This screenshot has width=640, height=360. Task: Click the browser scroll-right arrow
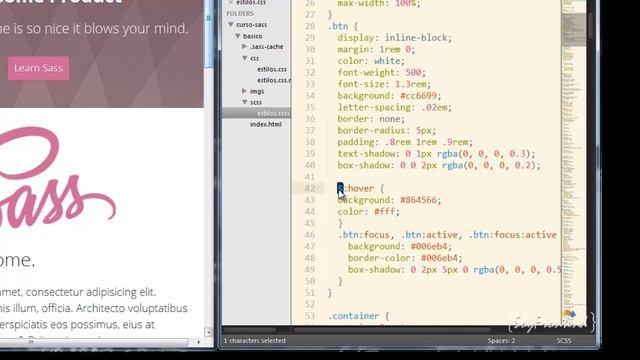tap(199, 342)
